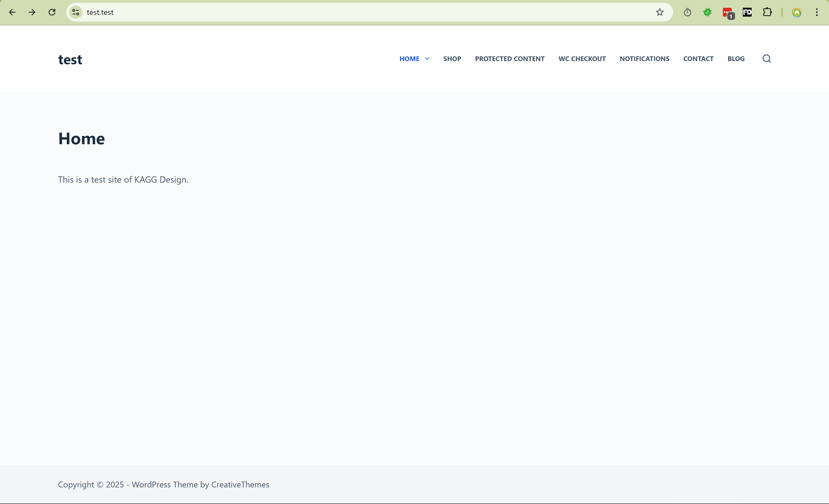829x504 pixels.
Task: Open the FD extension icon
Action: 747,12
